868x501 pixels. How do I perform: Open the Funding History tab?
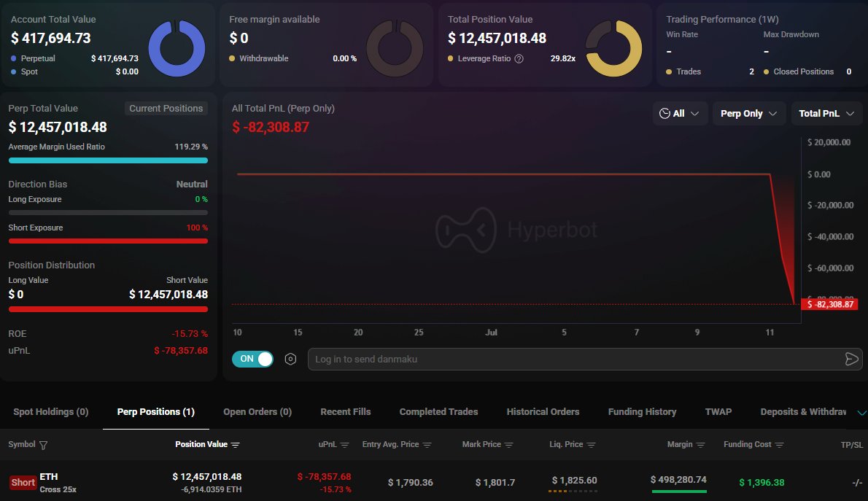click(x=642, y=412)
